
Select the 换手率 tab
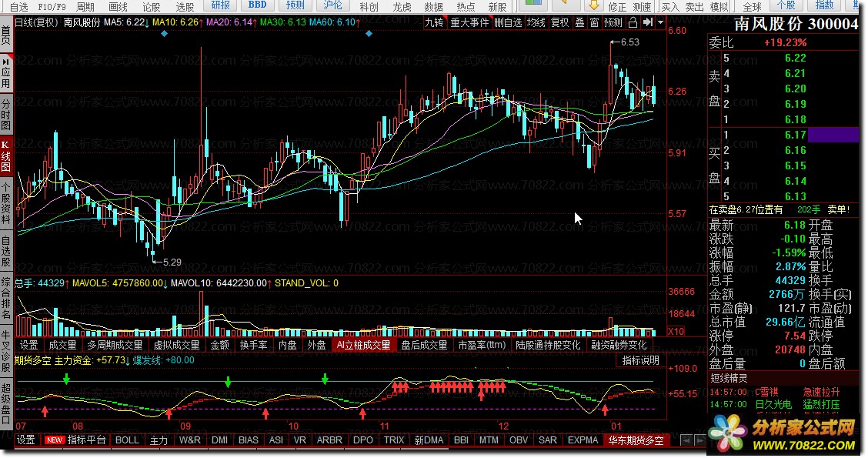point(253,345)
